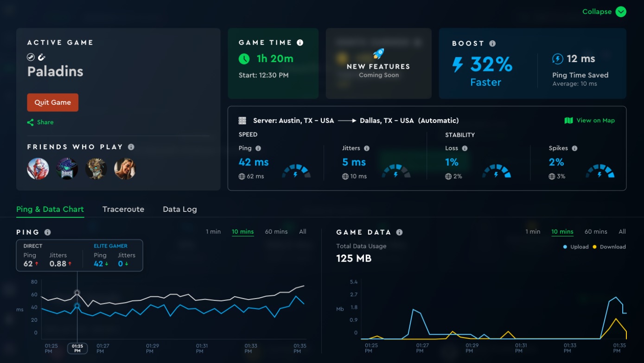Click the Dallas, TX – USA (Automatic) server text
644x363 pixels.
409,121
